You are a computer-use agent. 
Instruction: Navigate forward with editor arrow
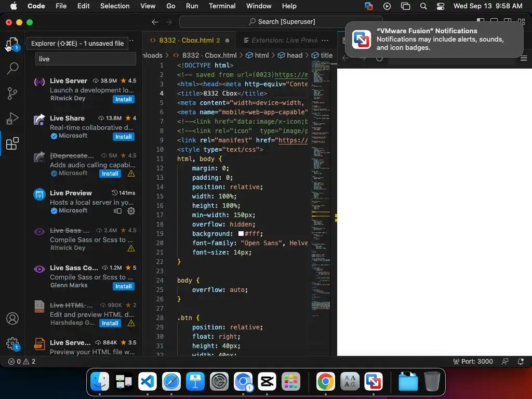pos(169,22)
